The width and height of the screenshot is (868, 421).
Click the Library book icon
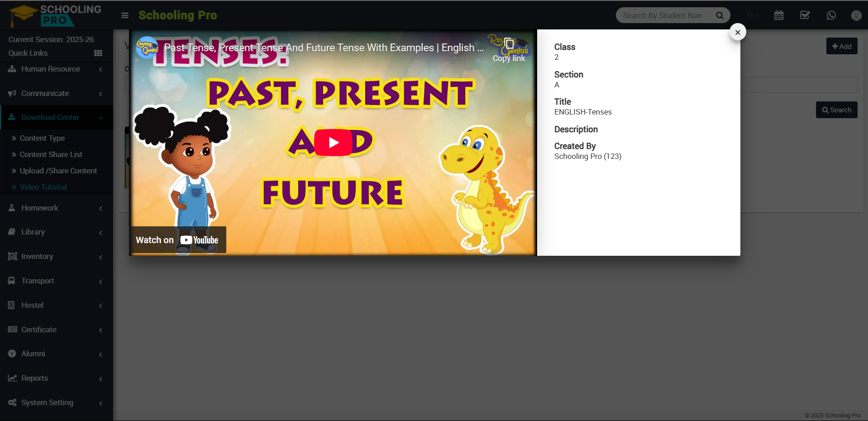(x=12, y=232)
